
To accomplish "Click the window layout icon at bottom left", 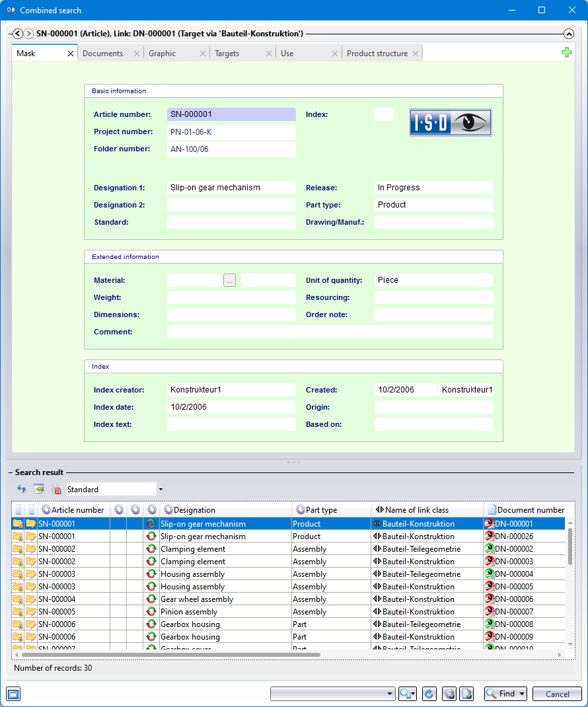I will [13, 694].
